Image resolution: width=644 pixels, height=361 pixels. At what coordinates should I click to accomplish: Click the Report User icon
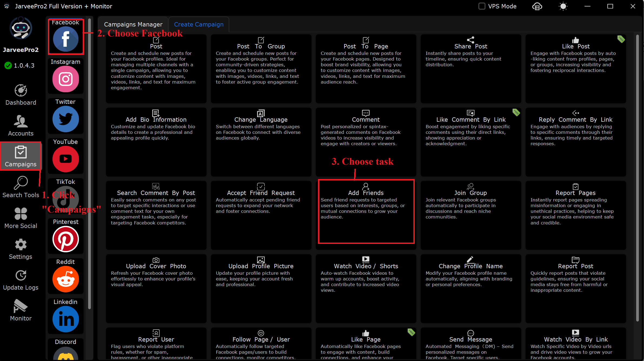tap(156, 333)
